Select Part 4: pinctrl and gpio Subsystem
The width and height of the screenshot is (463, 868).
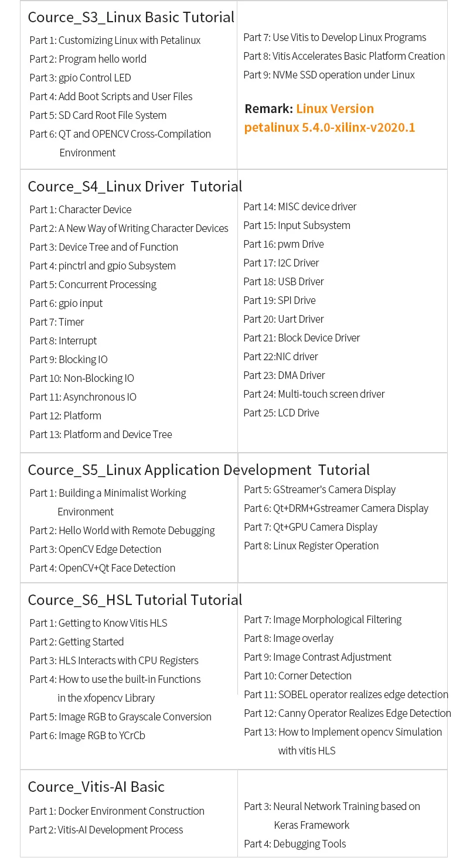click(103, 266)
